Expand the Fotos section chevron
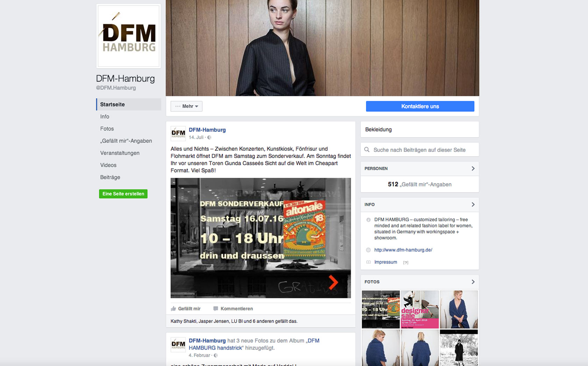 tap(473, 282)
